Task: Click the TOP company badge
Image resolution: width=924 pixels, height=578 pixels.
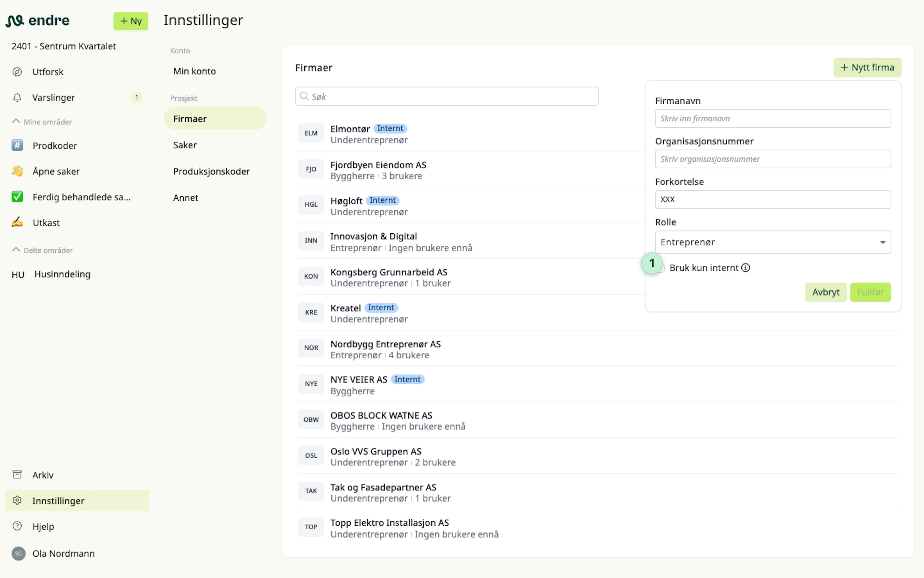Action: point(311,527)
